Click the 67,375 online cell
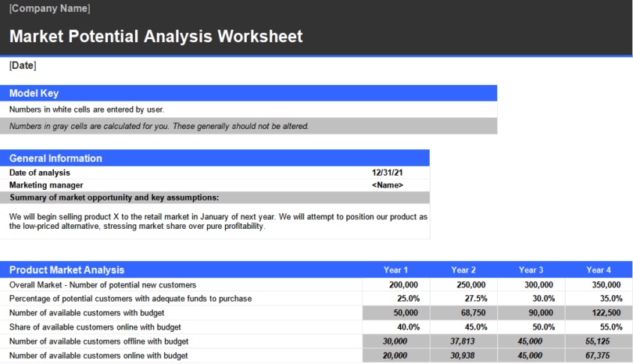Screen dimensions: 633x364 pyautogui.click(x=599, y=355)
